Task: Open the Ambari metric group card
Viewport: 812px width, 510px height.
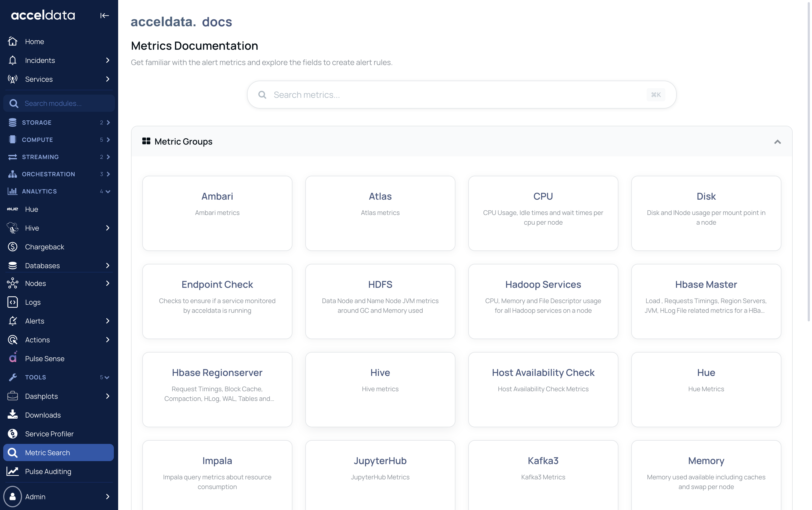Action: pos(217,213)
